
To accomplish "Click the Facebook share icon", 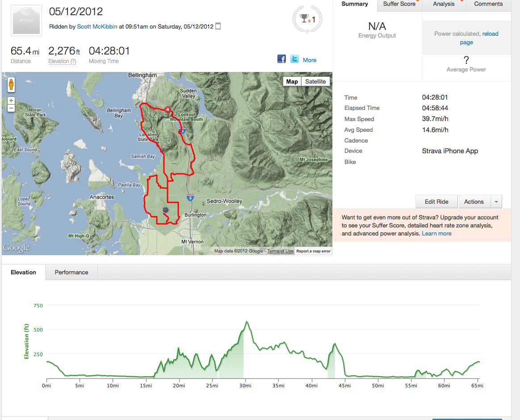I will pos(281,59).
